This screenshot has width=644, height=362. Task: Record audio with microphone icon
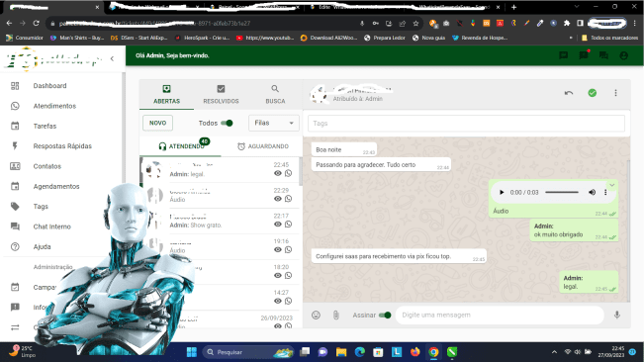pos(617,315)
